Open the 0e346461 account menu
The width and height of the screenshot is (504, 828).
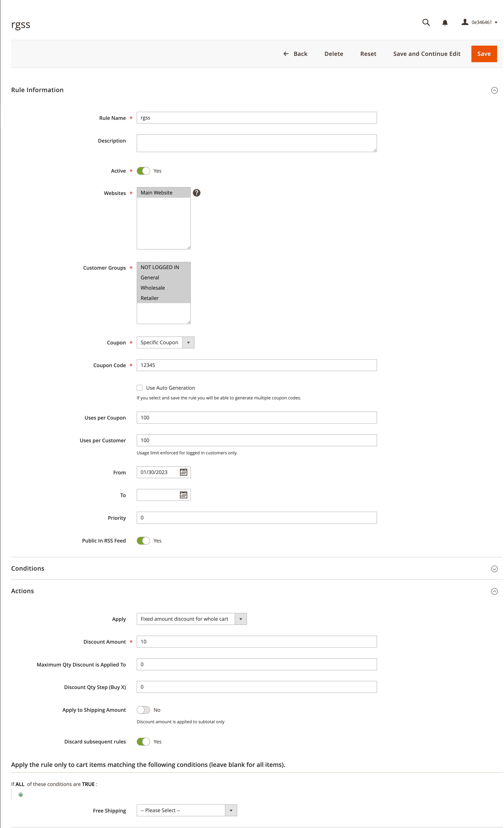tap(480, 22)
